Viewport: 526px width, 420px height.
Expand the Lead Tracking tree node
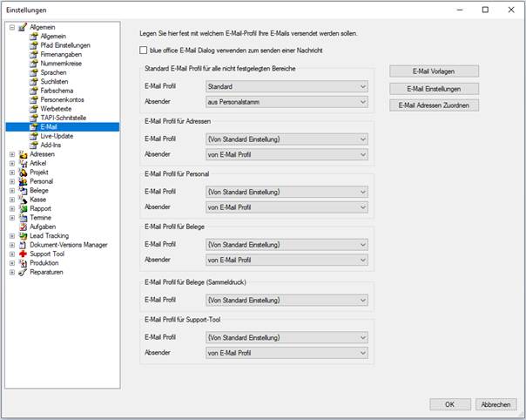tap(12, 236)
